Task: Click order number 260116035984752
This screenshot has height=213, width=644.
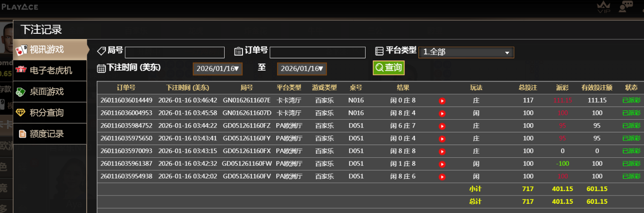Action: pyautogui.click(x=127, y=126)
